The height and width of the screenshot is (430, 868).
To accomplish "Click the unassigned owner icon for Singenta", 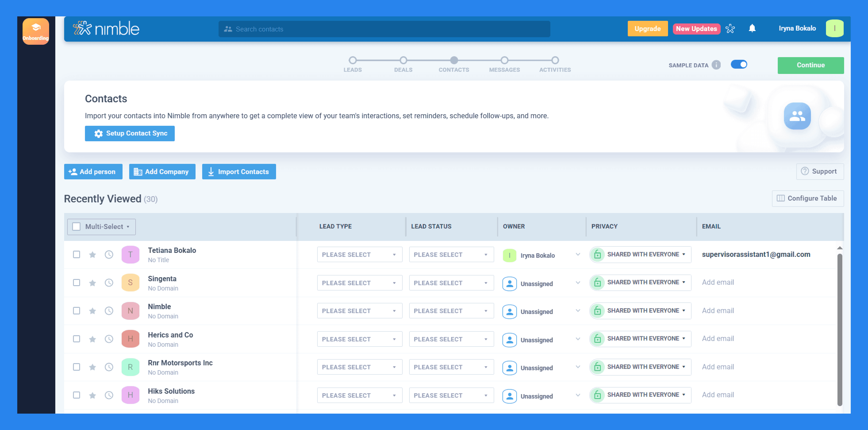I will coord(509,284).
